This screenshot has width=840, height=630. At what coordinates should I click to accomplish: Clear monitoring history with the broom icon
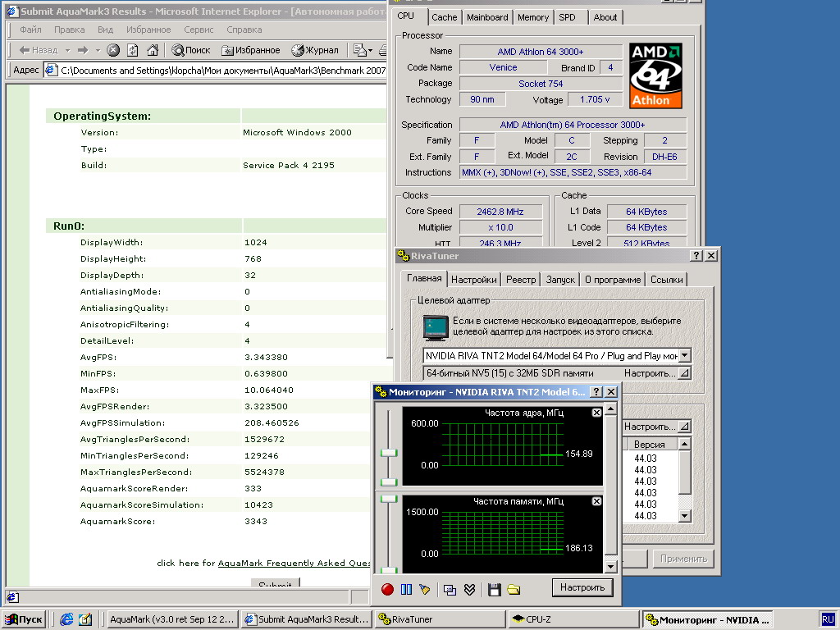pos(425,589)
